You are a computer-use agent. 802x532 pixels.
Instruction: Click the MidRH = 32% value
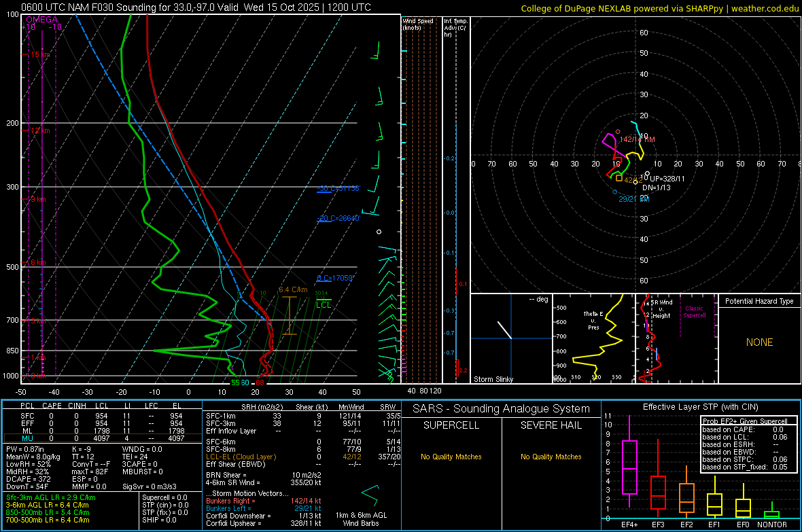tap(28, 472)
